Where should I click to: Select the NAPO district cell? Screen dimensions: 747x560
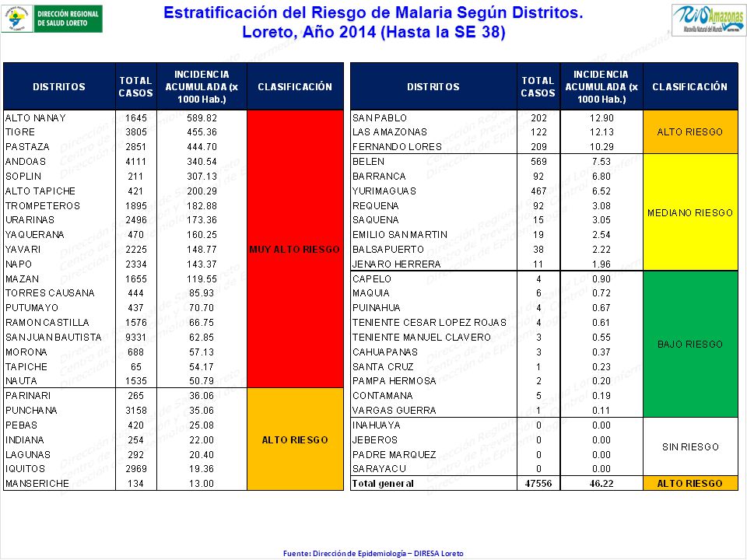click(60, 264)
